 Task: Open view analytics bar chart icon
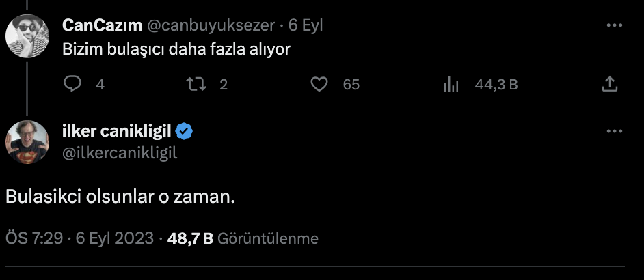451,85
